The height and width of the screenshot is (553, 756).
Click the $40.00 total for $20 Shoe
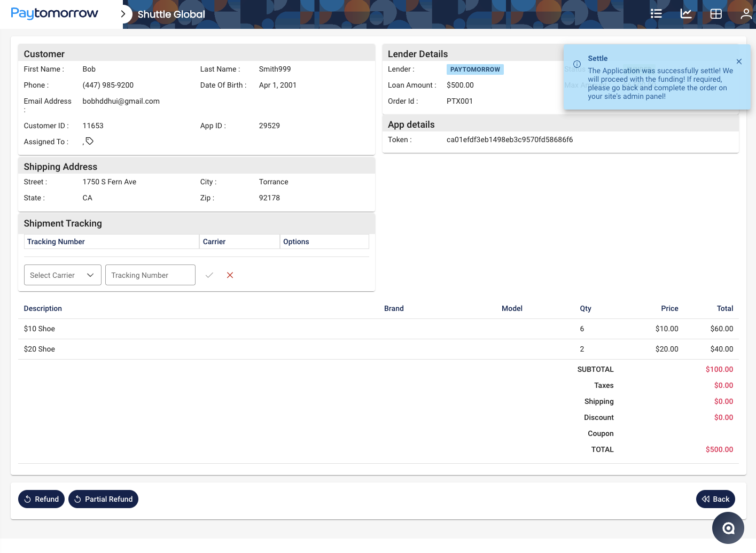coord(722,349)
